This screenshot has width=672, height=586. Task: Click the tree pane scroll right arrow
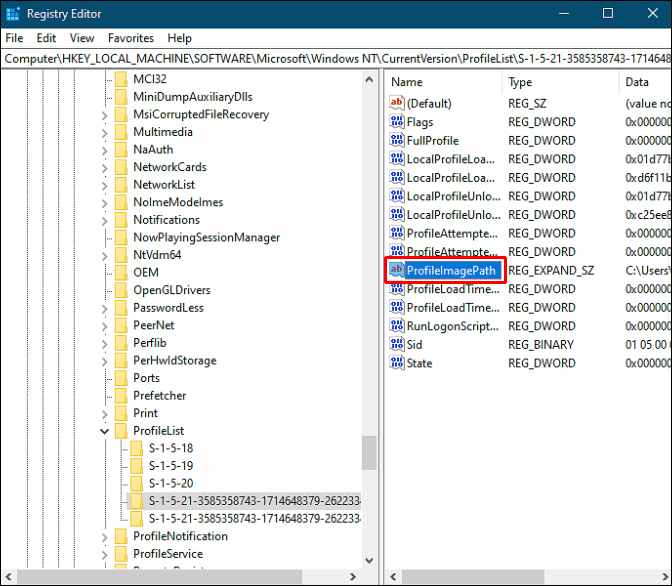(x=353, y=577)
